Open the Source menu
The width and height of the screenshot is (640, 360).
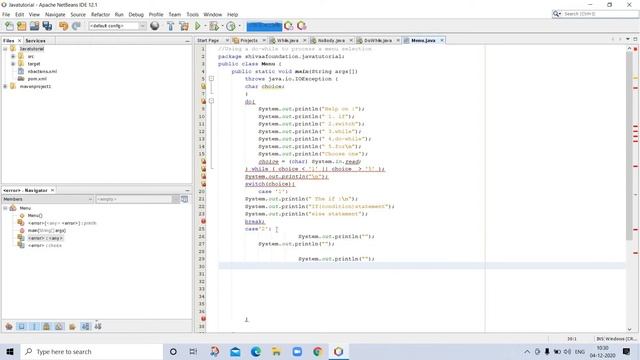point(78,14)
